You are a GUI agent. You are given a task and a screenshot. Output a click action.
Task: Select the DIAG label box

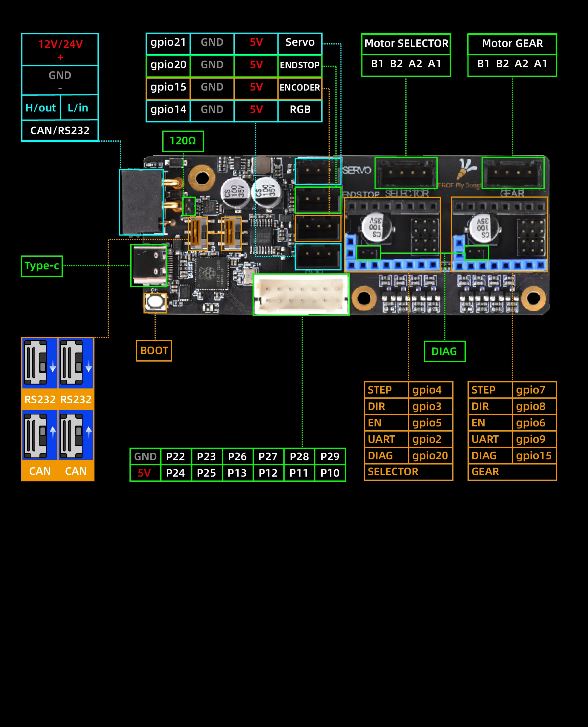445,351
